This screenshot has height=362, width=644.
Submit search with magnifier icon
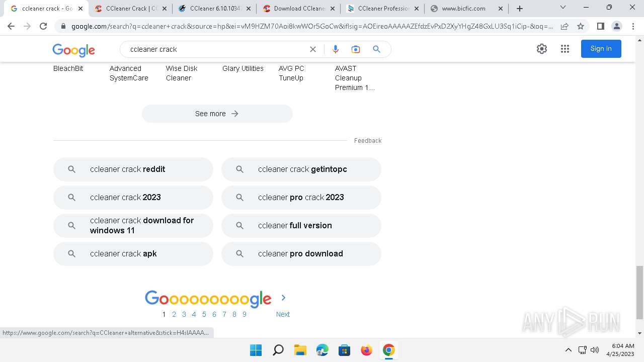pos(376,49)
